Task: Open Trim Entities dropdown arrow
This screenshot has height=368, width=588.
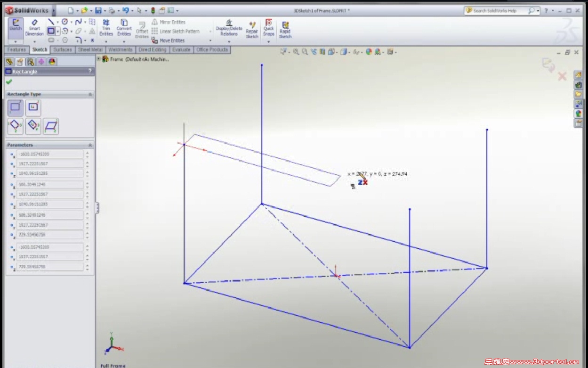Action: [x=106, y=41]
